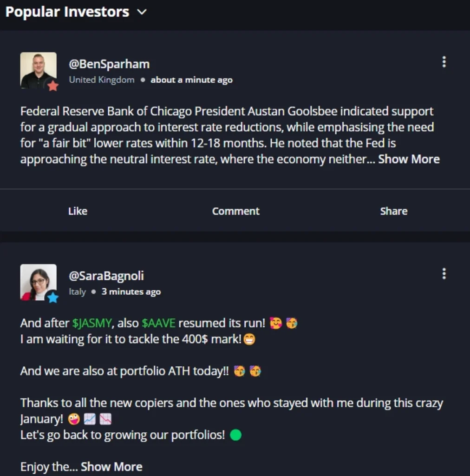Open the options menu on SaraBagnoli's post
This screenshot has height=476, width=470.
(x=444, y=274)
